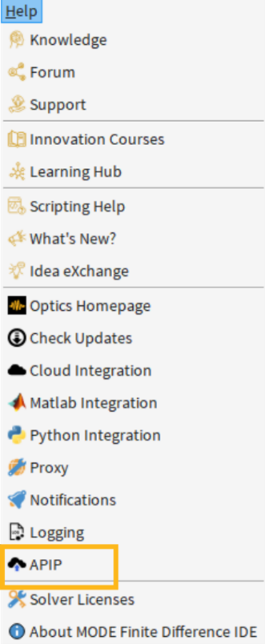This screenshot has height=644, width=265.
Task: Click the Matlab Integration logo icon
Action: 16,403
